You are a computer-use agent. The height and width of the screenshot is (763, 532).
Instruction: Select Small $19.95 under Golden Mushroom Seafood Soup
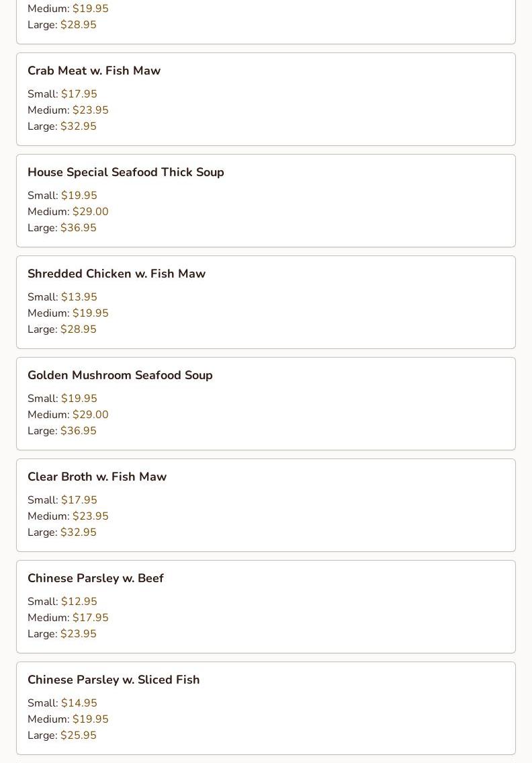[62, 399]
